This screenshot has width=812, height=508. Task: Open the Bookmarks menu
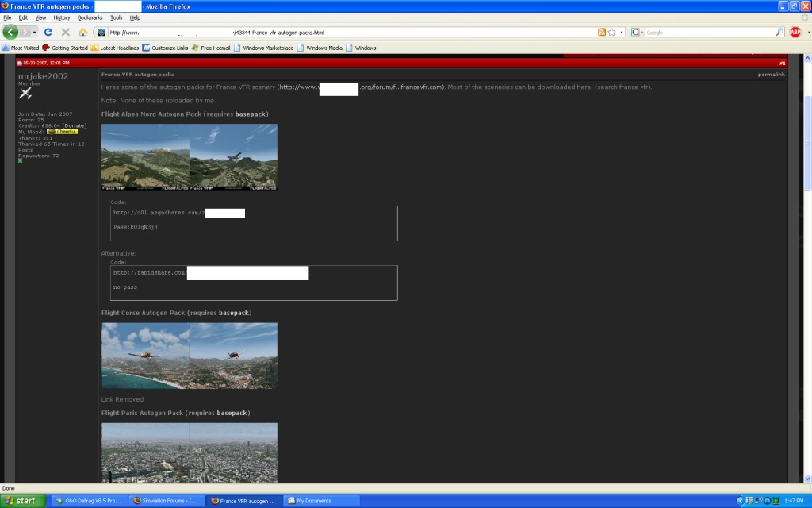[90, 17]
